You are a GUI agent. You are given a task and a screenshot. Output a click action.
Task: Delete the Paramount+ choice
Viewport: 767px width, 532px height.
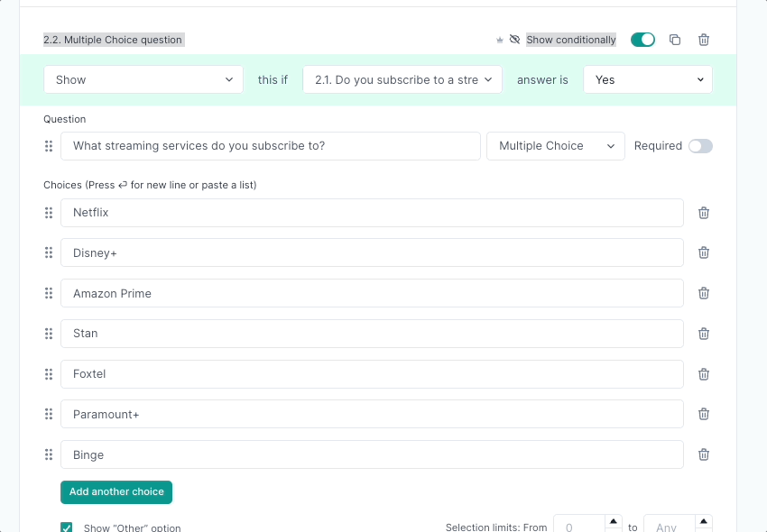(x=704, y=414)
